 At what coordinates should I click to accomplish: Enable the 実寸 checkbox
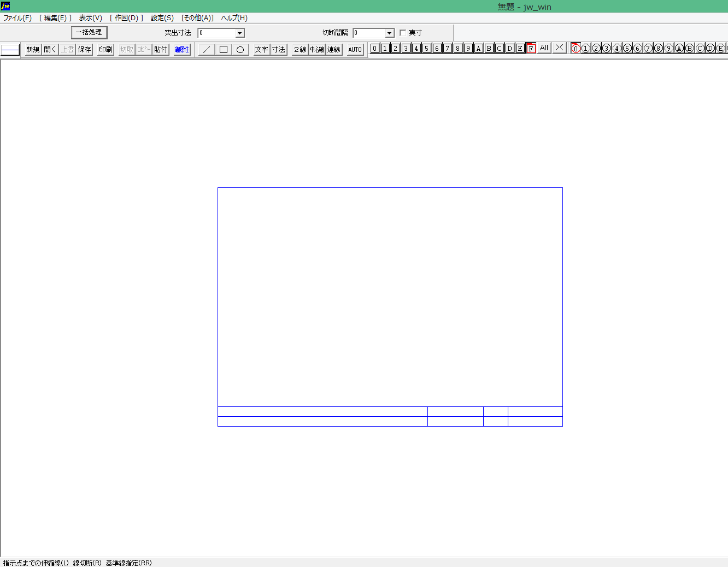403,33
